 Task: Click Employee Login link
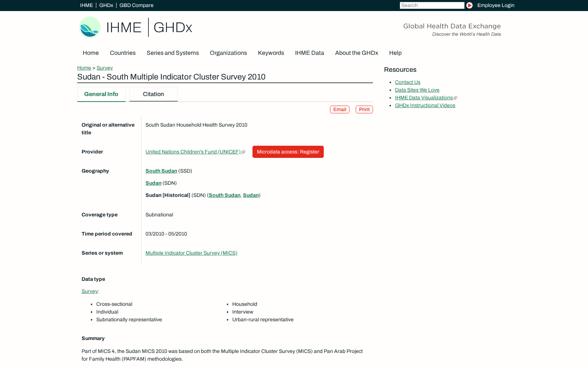496,5
